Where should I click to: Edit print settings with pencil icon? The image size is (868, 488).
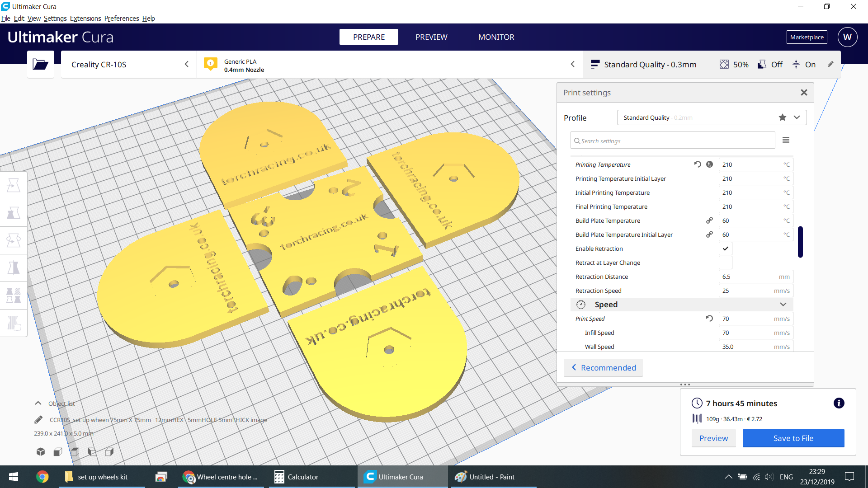[x=830, y=64]
